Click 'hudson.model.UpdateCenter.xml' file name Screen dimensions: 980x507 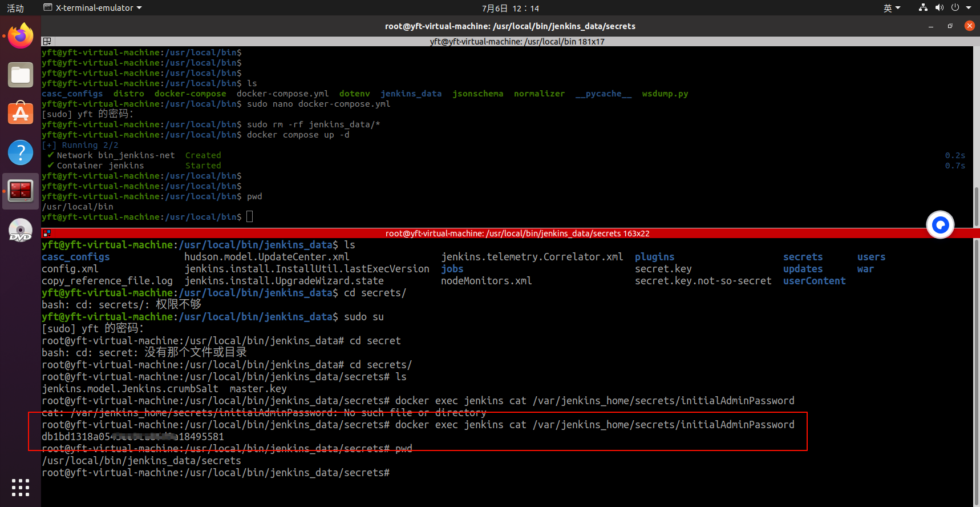(x=266, y=257)
